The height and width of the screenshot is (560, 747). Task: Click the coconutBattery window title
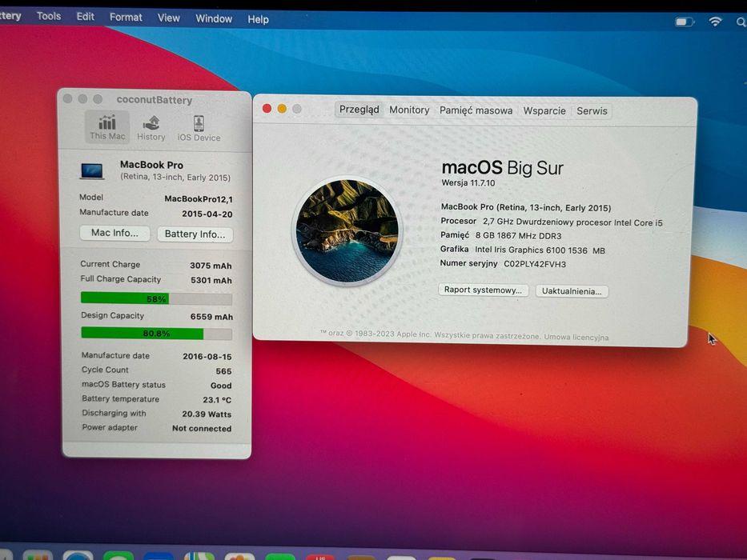155,100
